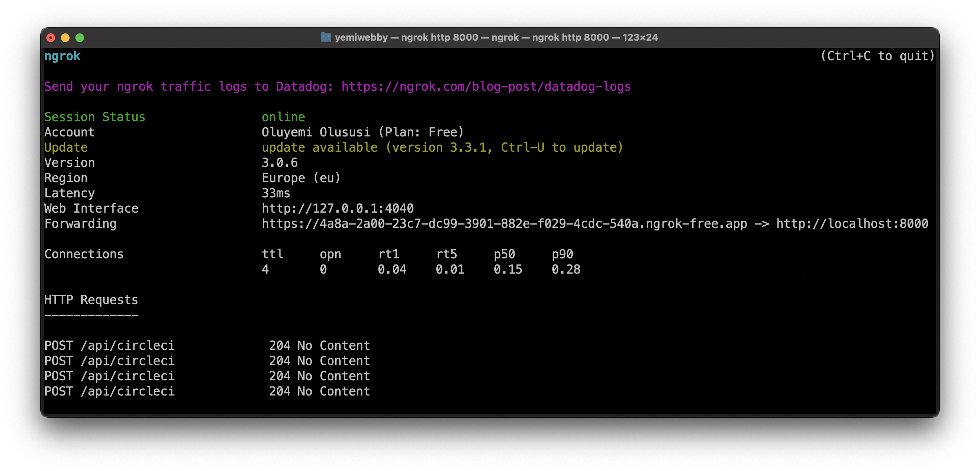980x471 pixels.
Task: Click the window title text
Action: (x=496, y=37)
